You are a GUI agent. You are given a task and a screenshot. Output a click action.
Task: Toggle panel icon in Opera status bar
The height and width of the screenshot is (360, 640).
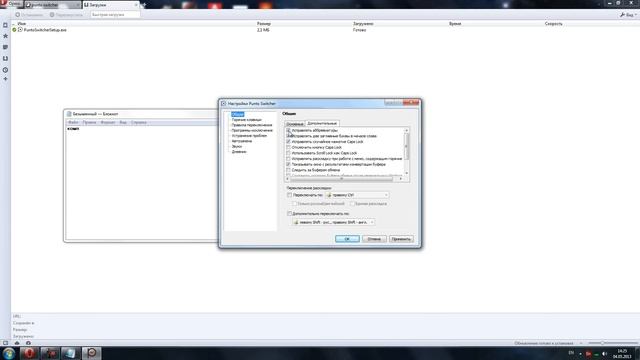click(x=5, y=343)
